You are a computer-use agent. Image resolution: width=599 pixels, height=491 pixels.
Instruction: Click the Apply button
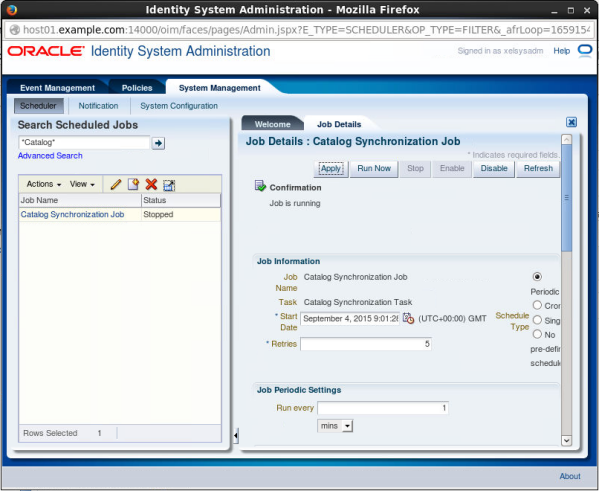tap(331, 169)
